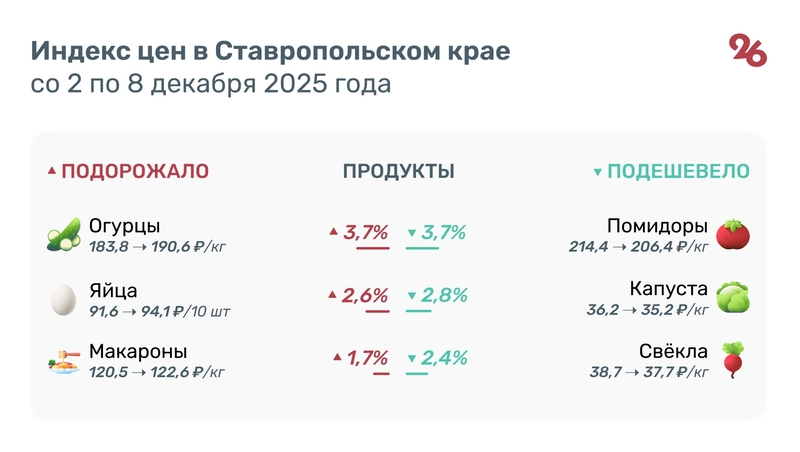Click the beet icon beside Свёкла
The width and height of the screenshot is (800, 452).
(733, 360)
